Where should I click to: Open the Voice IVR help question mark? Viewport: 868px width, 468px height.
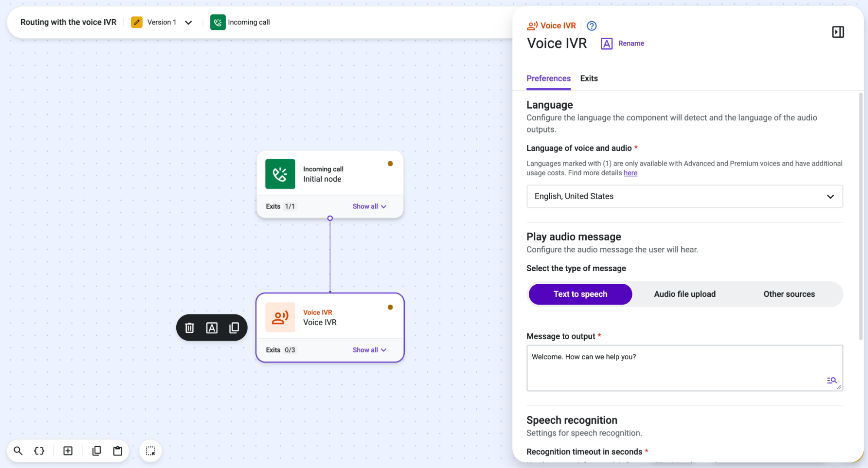591,26
